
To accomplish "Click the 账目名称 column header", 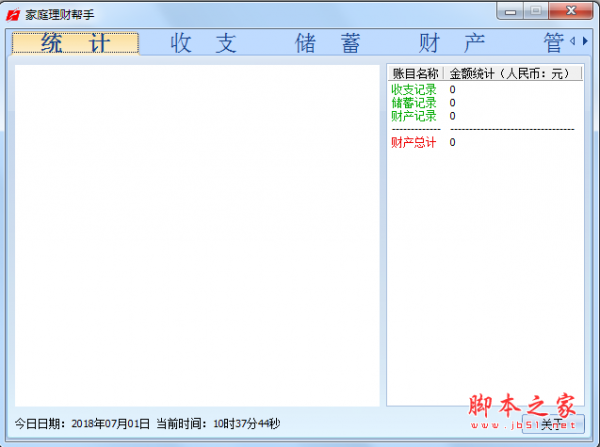I will [x=416, y=73].
